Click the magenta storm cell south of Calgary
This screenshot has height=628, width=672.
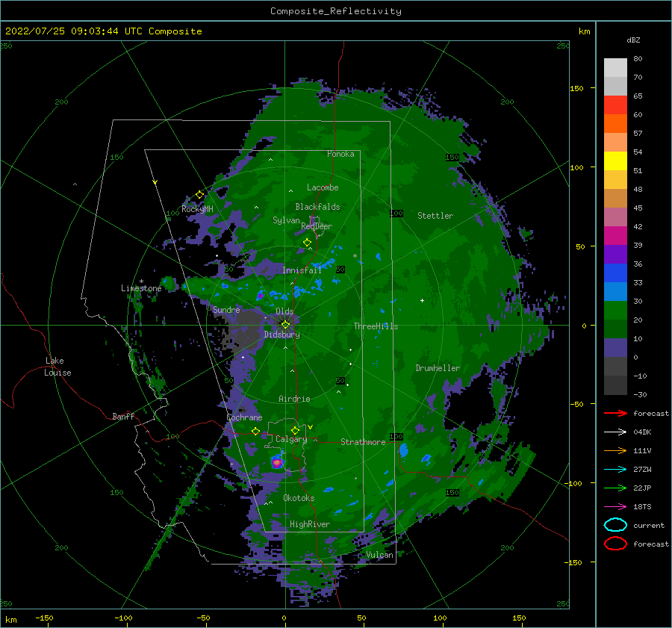coord(277,462)
